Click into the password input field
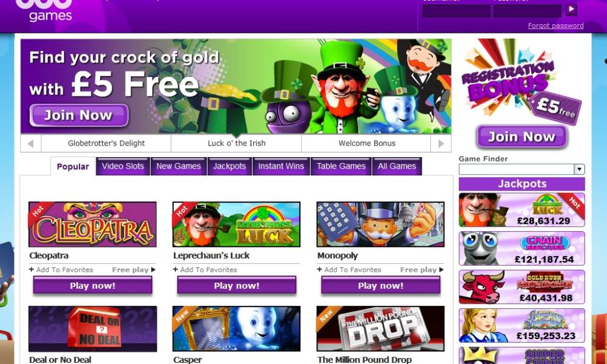 tap(527, 11)
